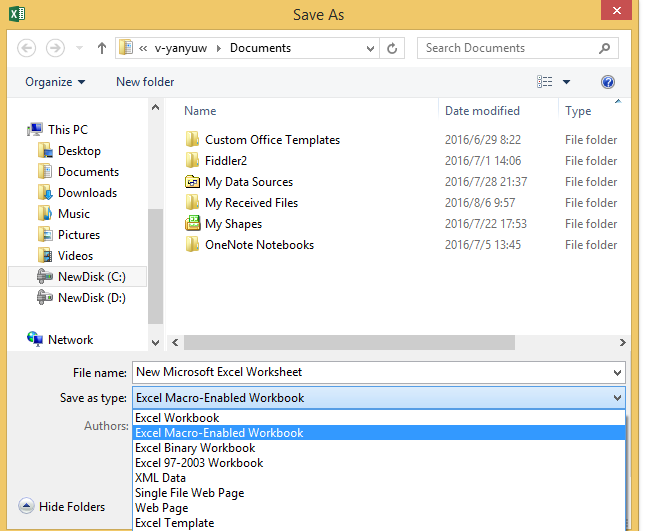The height and width of the screenshot is (531, 665).
Task: Sort files by Date modified column
Action: pos(482,111)
